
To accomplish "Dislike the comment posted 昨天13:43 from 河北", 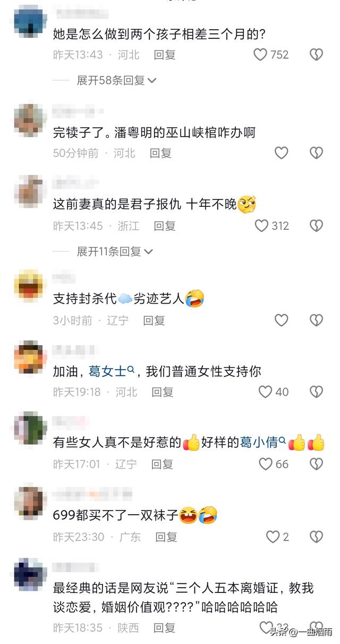I will [x=316, y=54].
